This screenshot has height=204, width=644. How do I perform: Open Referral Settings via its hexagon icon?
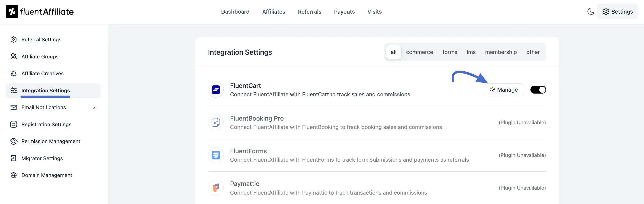point(14,40)
